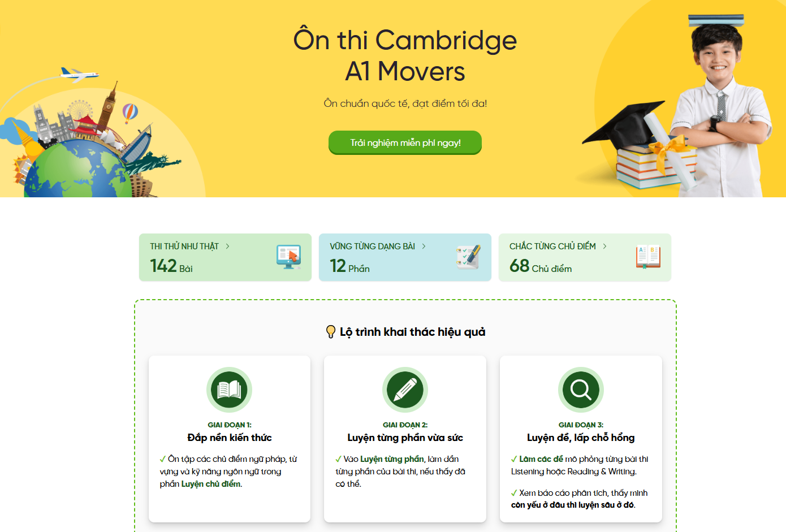
Task: Open the 'THI THỬ NHƯ THẬT' card
Action: pos(225,257)
